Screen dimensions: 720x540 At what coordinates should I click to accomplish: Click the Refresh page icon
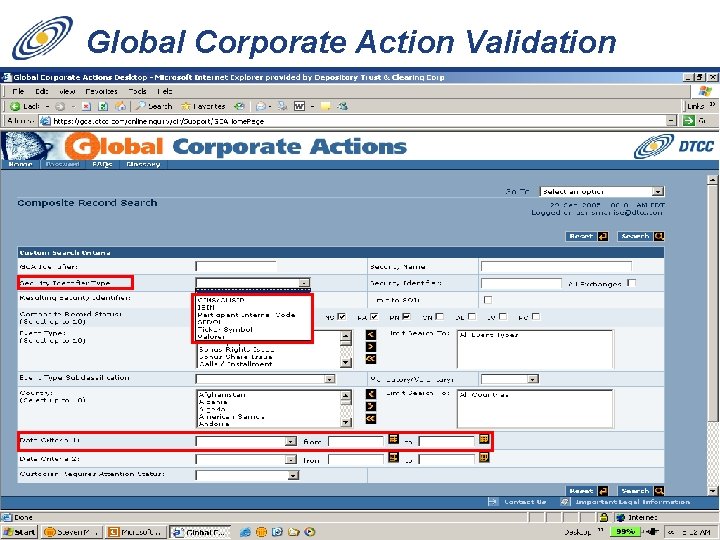[103, 107]
